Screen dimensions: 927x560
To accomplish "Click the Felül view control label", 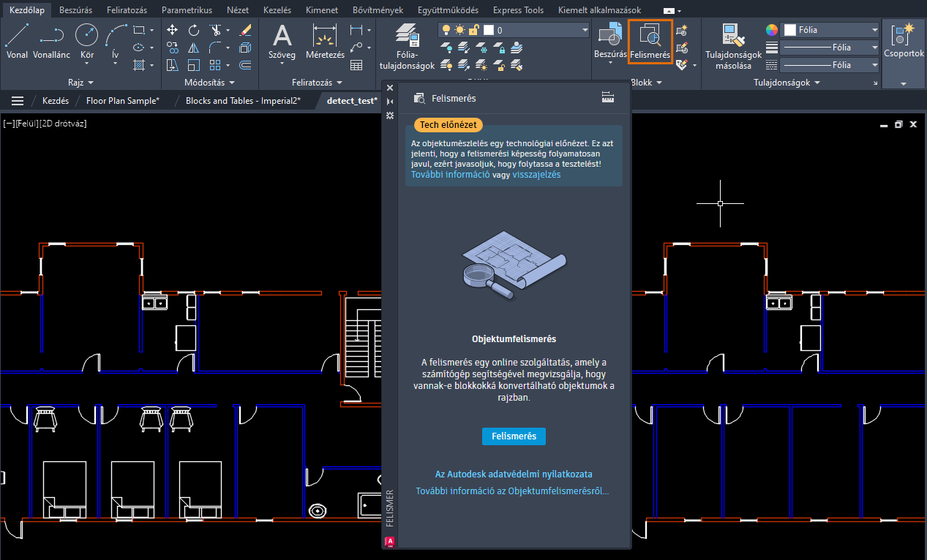I will [26, 124].
